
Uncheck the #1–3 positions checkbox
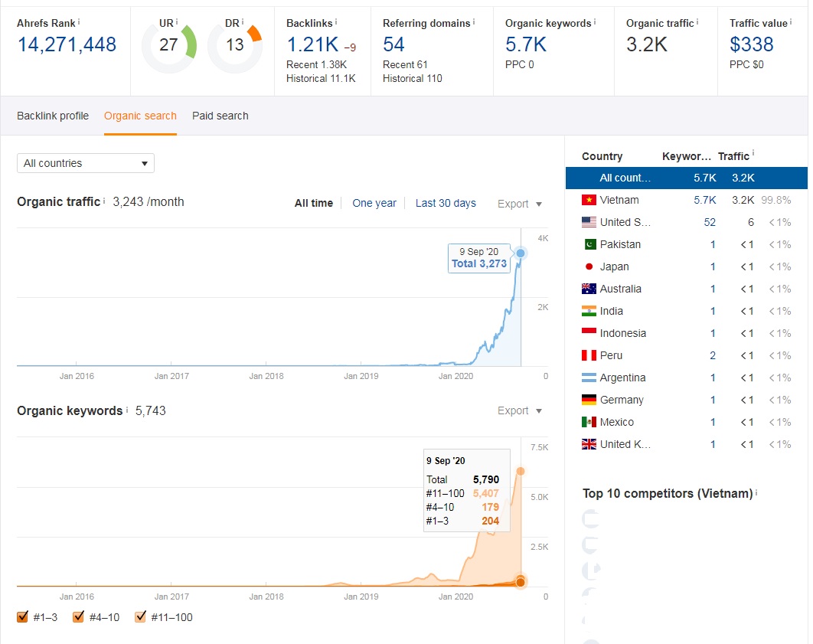22,616
